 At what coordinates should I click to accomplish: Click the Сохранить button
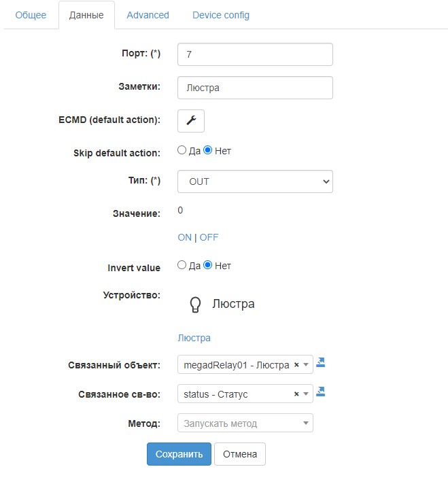tap(179, 454)
